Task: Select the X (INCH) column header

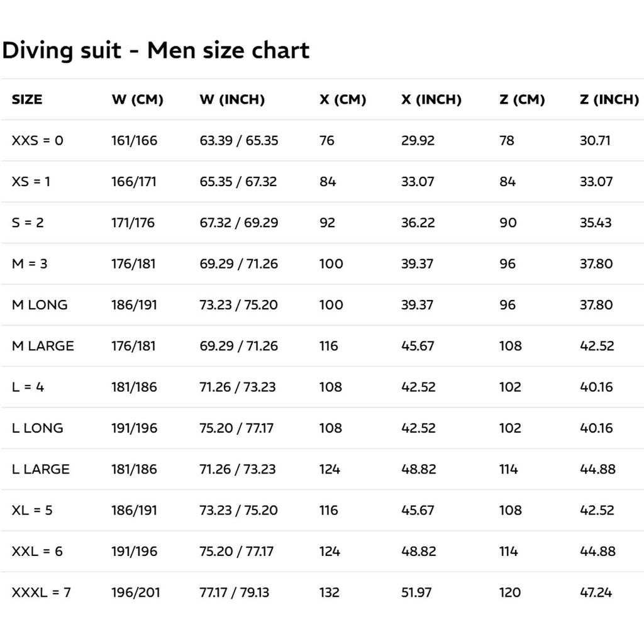Action: pyautogui.click(x=431, y=99)
